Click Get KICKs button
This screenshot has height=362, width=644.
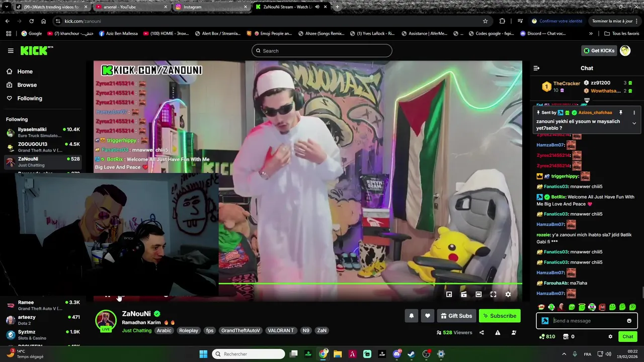pos(599,51)
